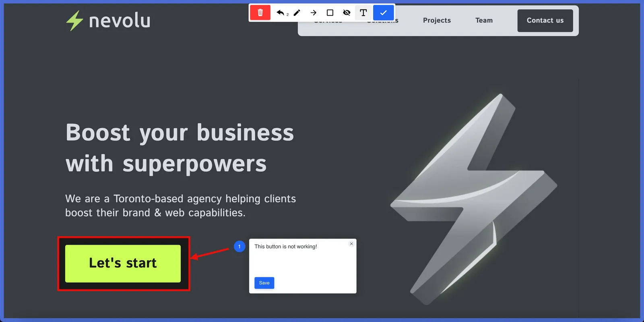The height and width of the screenshot is (322, 644).
Task: Click the nevolu logo
Action: coord(108,21)
